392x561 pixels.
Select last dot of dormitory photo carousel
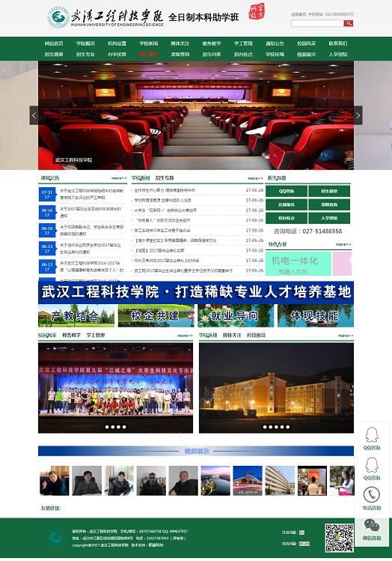click(x=288, y=427)
